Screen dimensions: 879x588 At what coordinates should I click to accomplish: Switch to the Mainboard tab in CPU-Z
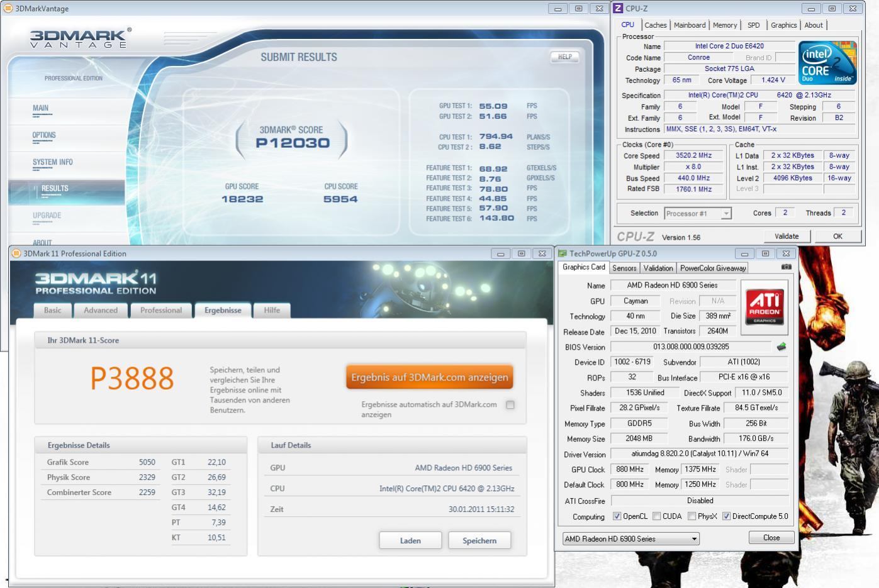[x=690, y=25]
